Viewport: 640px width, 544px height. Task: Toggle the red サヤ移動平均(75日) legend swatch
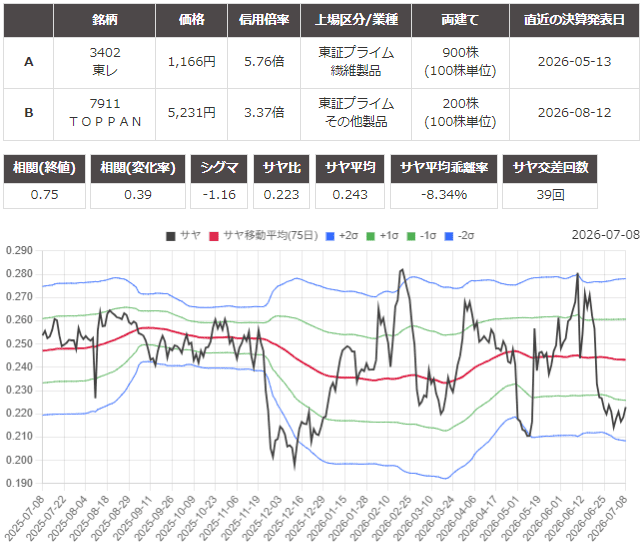point(214,236)
